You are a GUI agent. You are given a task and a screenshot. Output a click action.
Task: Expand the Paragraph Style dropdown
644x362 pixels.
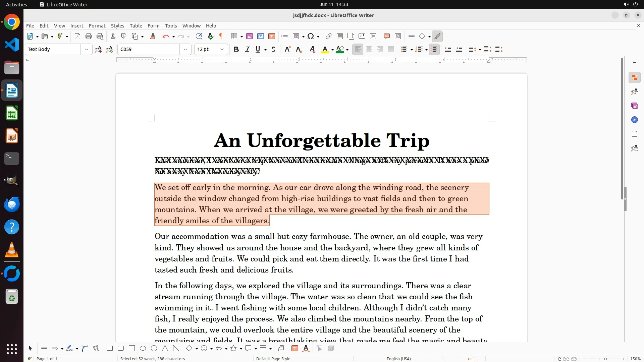click(x=86, y=49)
